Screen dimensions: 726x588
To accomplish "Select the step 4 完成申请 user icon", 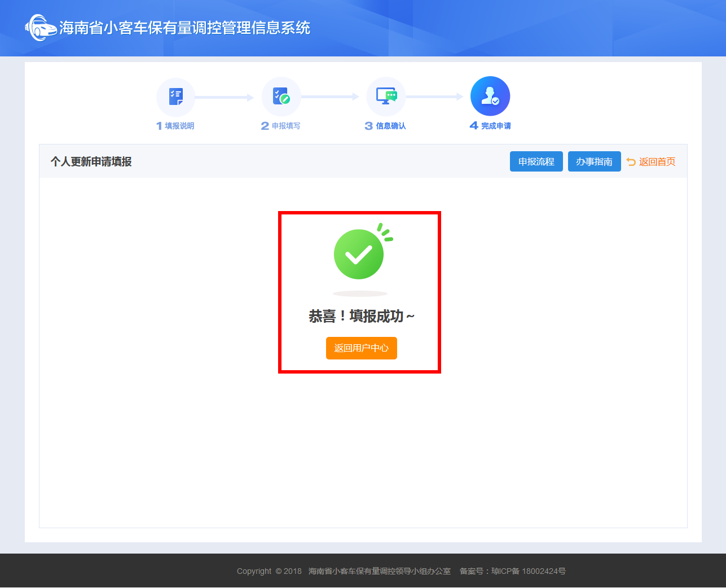I will tap(490, 96).
